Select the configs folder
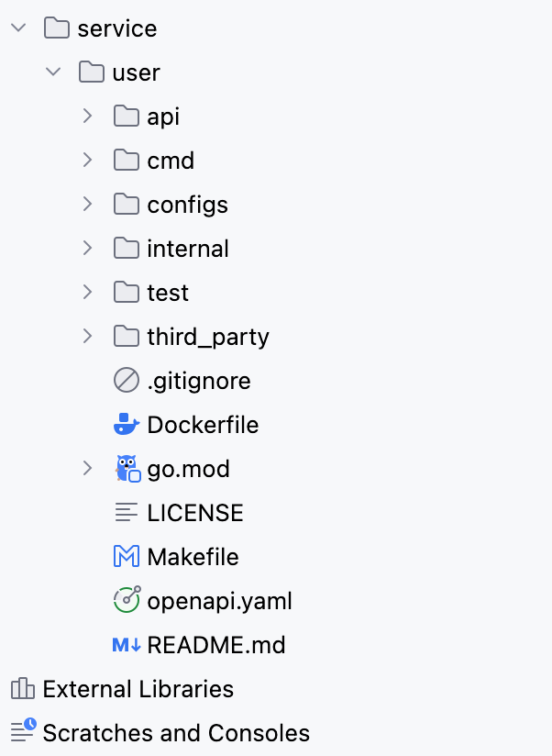 coord(187,205)
